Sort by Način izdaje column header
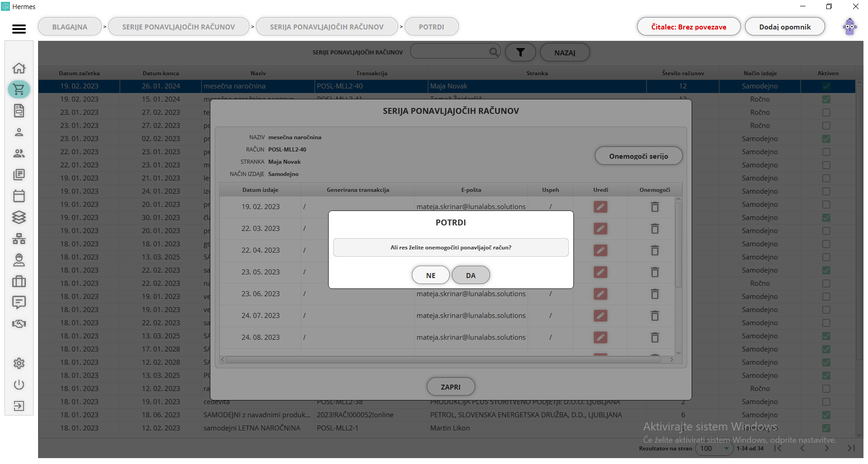The height and width of the screenshot is (464, 868). [x=760, y=73]
